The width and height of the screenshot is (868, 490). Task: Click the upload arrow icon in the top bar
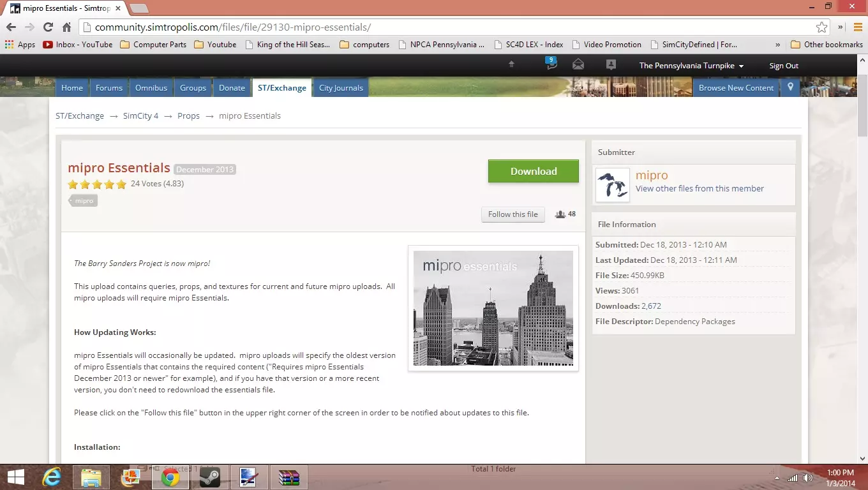pos(511,65)
